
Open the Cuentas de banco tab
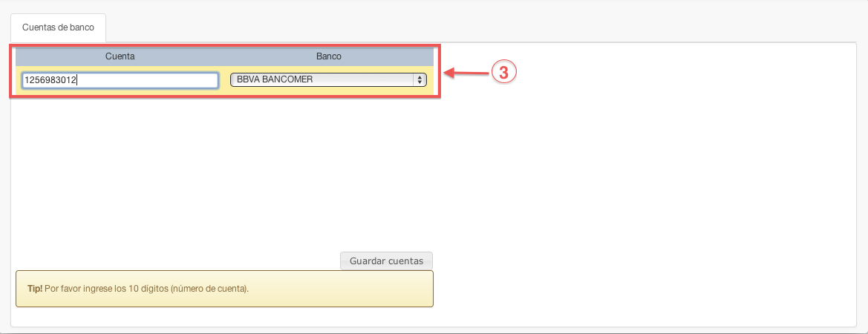(x=58, y=27)
